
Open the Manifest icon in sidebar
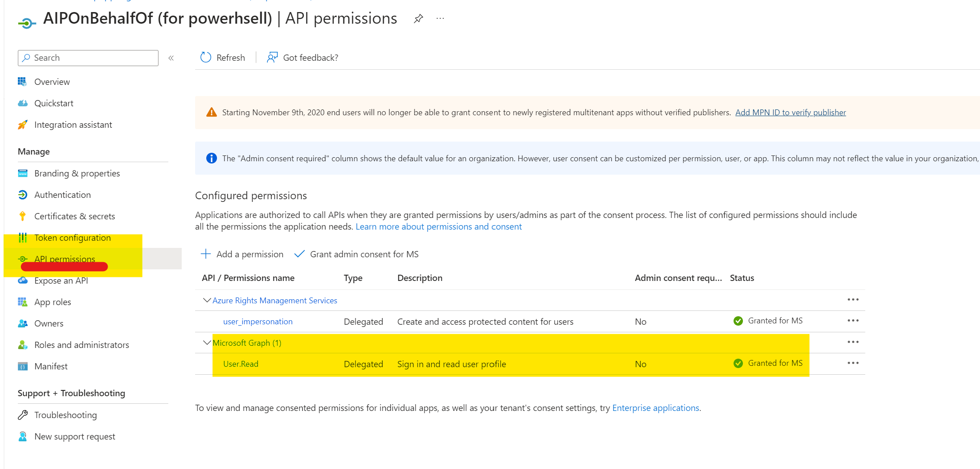tap(23, 366)
